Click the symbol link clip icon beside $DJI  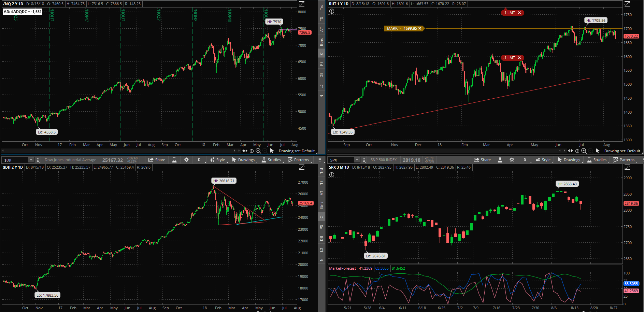pyautogui.click(x=38, y=160)
